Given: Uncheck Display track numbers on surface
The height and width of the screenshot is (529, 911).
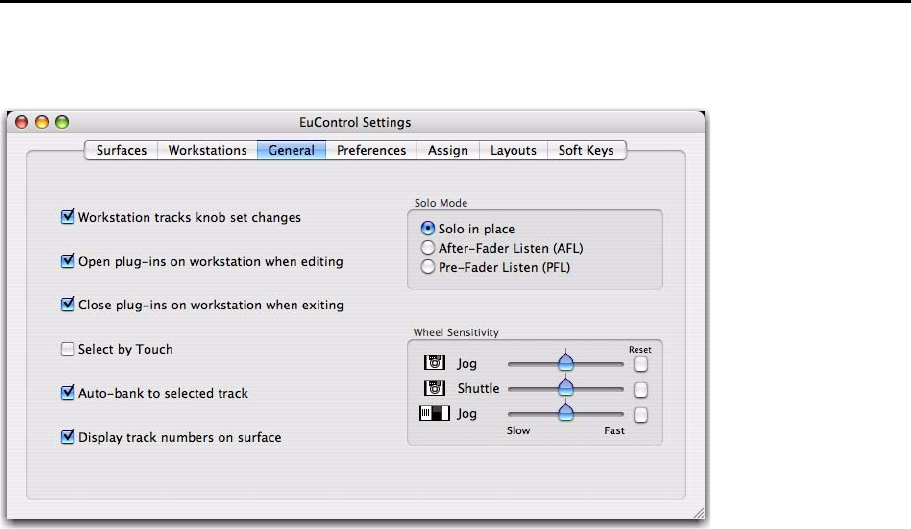Looking at the screenshot, I should pyautogui.click(x=67, y=437).
